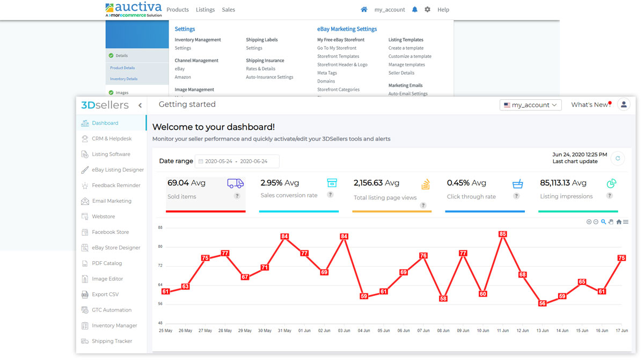The image size is (644, 362).
Task: Collapse the 3Dsellers sidebar with chevron
Action: point(140,105)
